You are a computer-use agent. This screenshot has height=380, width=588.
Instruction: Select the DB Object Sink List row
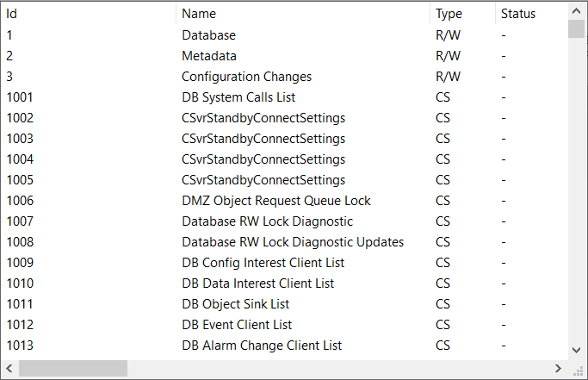235,304
